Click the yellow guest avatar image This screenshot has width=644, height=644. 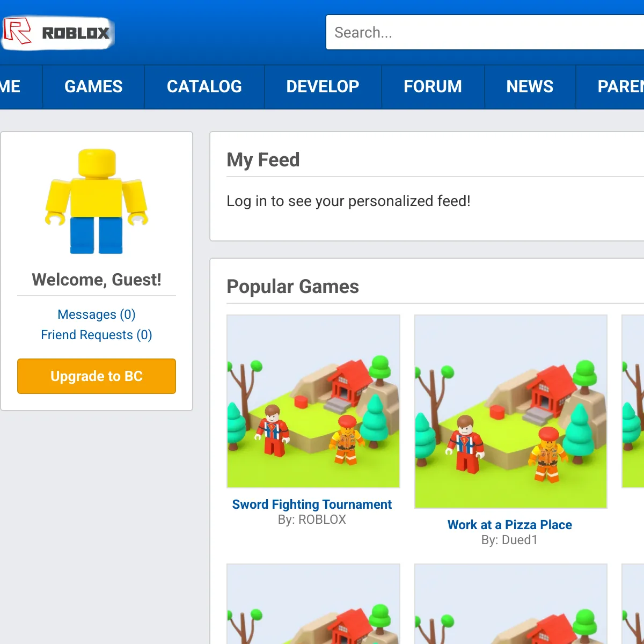tap(97, 201)
